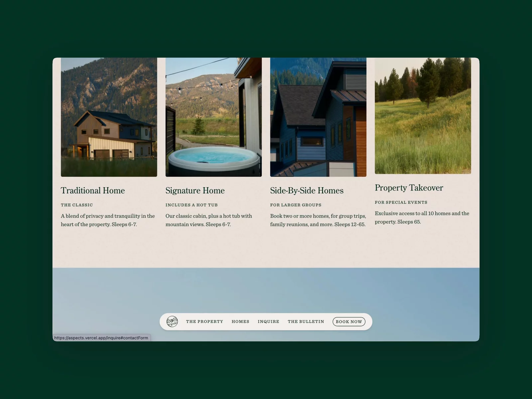Click the aspects.vercel.app status bar URL
The image size is (532, 399).
(x=101, y=338)
